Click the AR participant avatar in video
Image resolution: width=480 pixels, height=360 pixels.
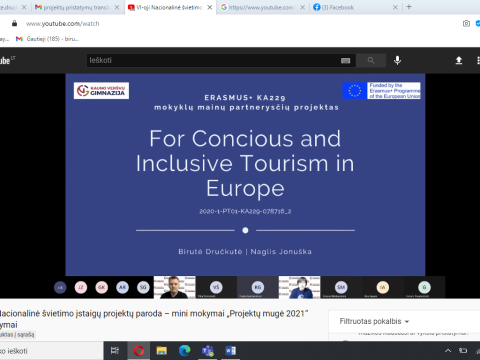click(122, 287)
